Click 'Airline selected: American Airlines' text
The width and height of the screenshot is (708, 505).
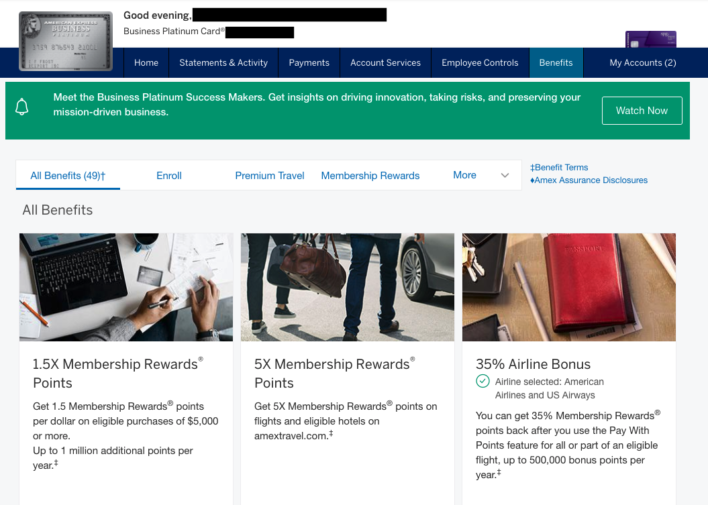click(550, 388)
